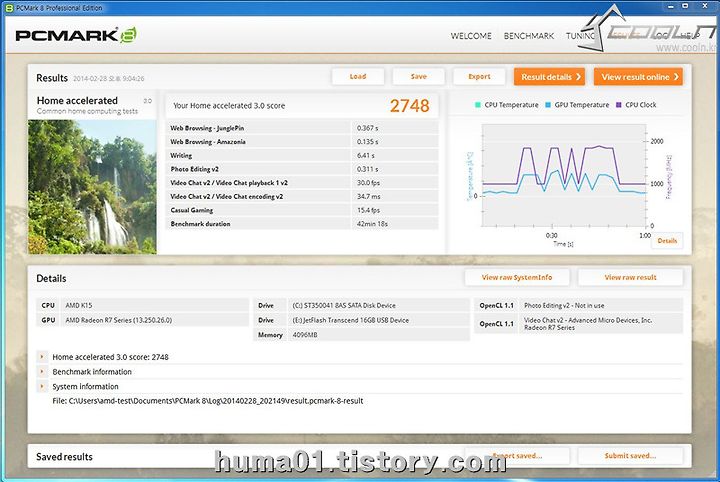Click View result online button
Image resolution: width=720 pixels, height=482 pixels.
point(638,77)
